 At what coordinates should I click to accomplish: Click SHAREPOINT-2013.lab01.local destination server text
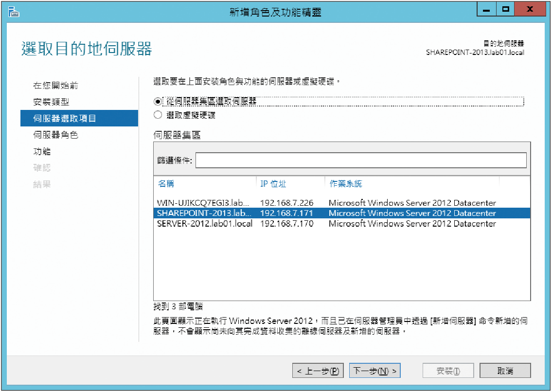[475, 53]
